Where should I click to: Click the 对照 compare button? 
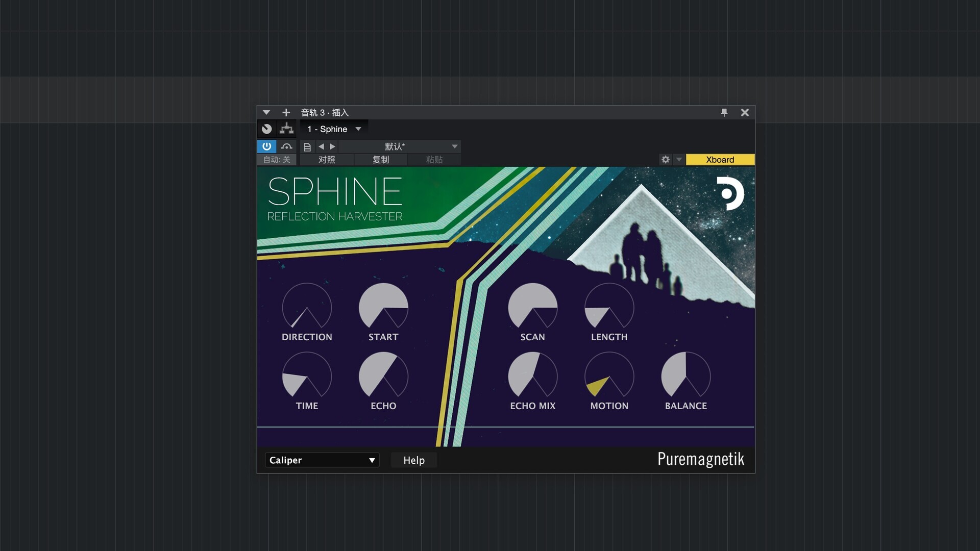point(327,160)
